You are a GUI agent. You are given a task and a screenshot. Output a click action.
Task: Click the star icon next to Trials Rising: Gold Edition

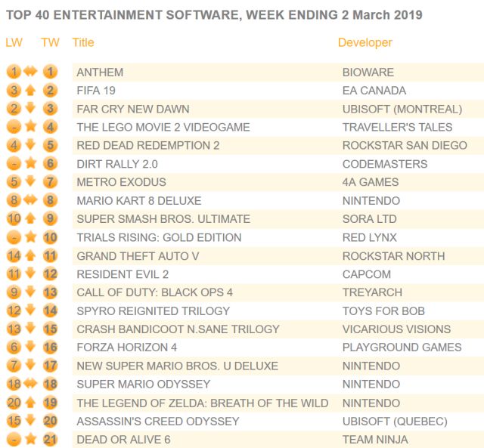(x=31, y=237)
